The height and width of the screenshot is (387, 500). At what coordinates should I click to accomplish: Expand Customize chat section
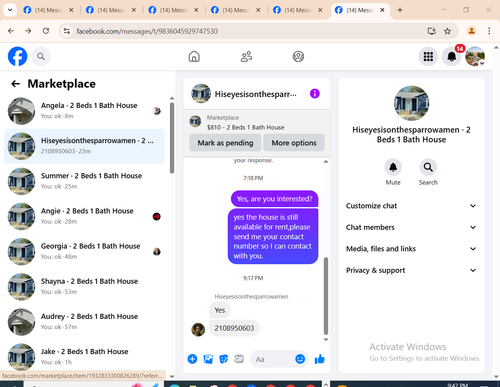[411, 206]
